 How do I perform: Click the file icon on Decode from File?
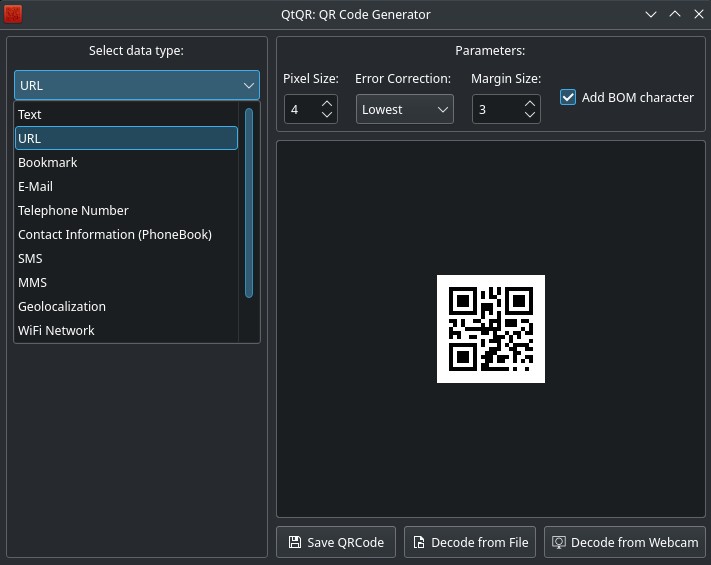(419, 542)
